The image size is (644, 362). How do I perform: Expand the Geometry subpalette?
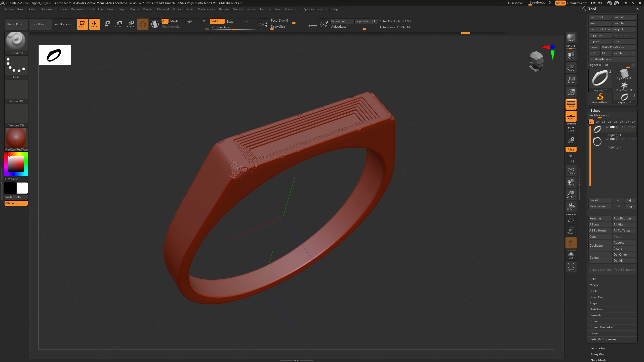pyautogui.click(x=597, y=348)
